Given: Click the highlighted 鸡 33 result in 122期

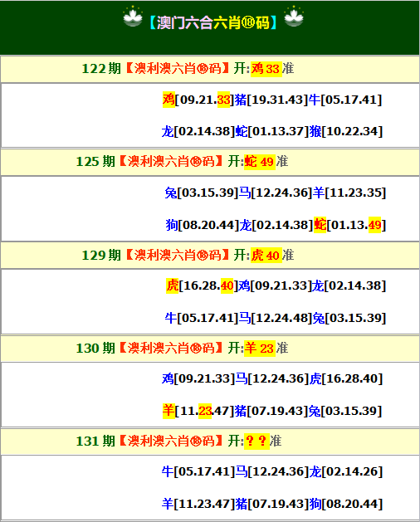Looking at the screenshot, I should 266,69.
